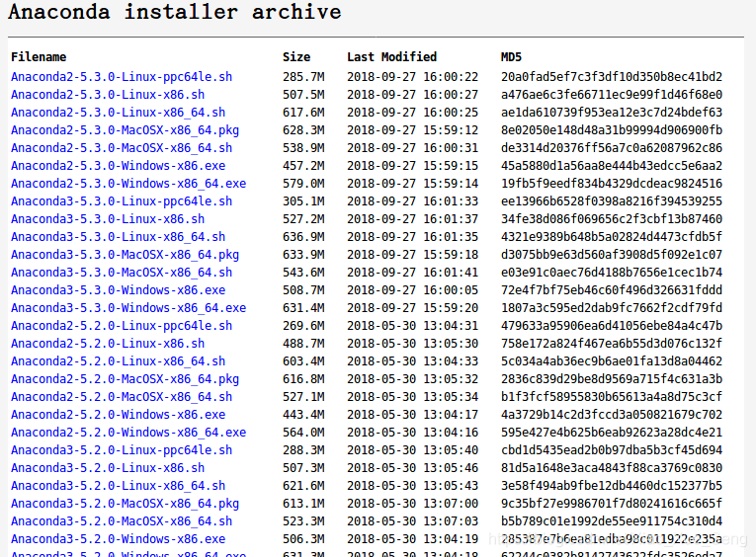Open Anaconda2-5.2.0-MacOSX-x86_64.sh link
Screen dimensions: 756x557
(x=122, y=398)
